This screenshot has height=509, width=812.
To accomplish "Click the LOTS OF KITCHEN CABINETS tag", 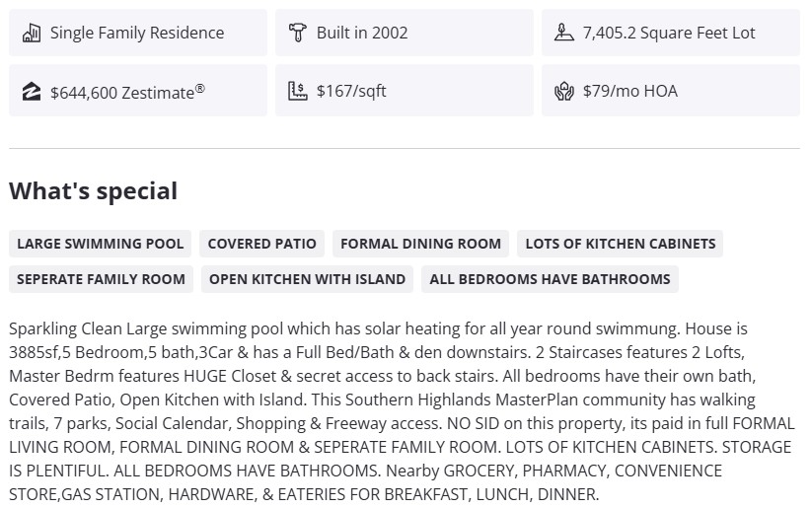I will click(621, 244).
